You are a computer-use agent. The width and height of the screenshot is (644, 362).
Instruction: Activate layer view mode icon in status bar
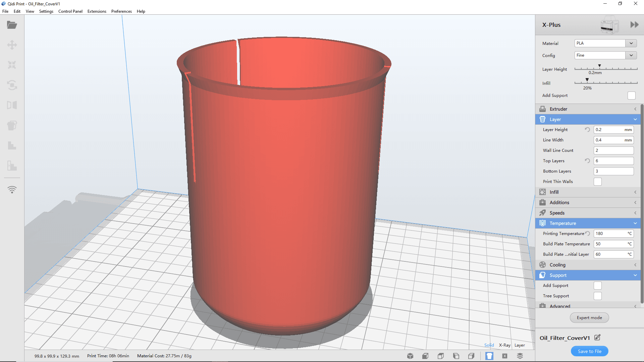[520, 356]
